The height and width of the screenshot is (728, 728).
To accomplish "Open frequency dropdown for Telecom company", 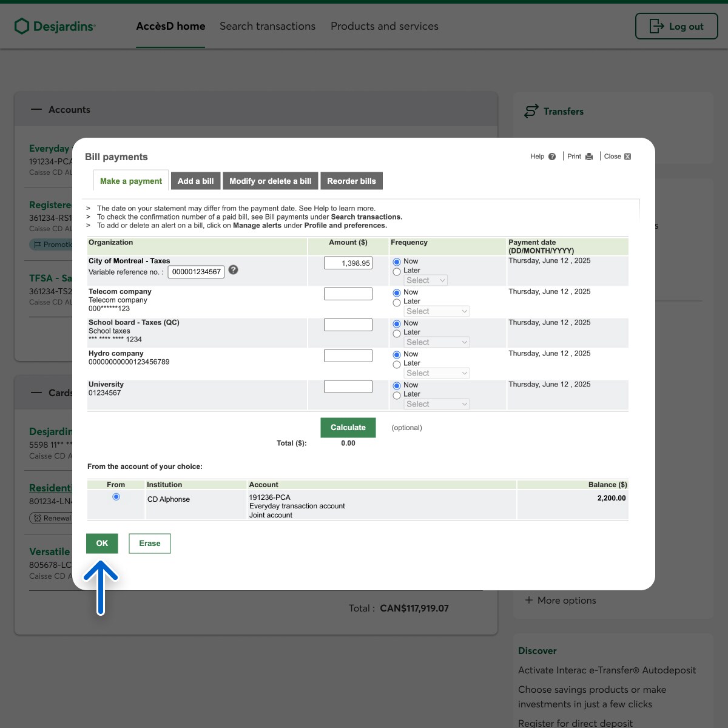I will click(437, 311).
